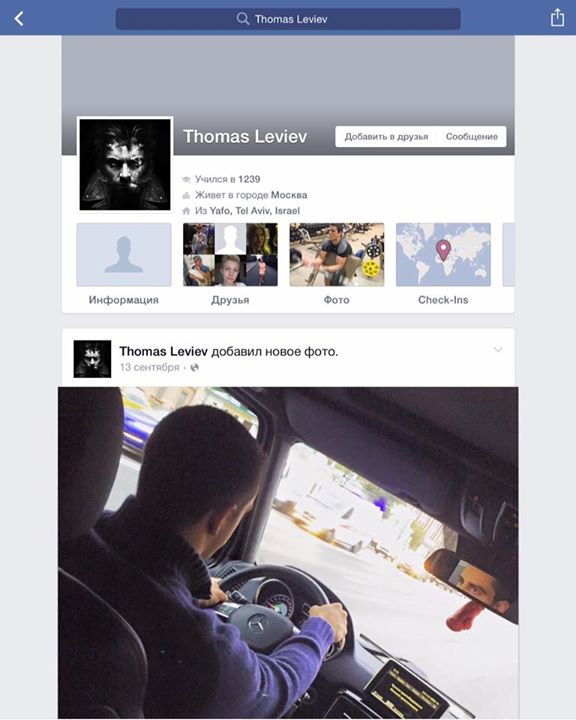This screenshot has height=720, width=576.
Task: Click the map pin on Check-Ins map
Action: pyautogui.click(x=443, y=250)
